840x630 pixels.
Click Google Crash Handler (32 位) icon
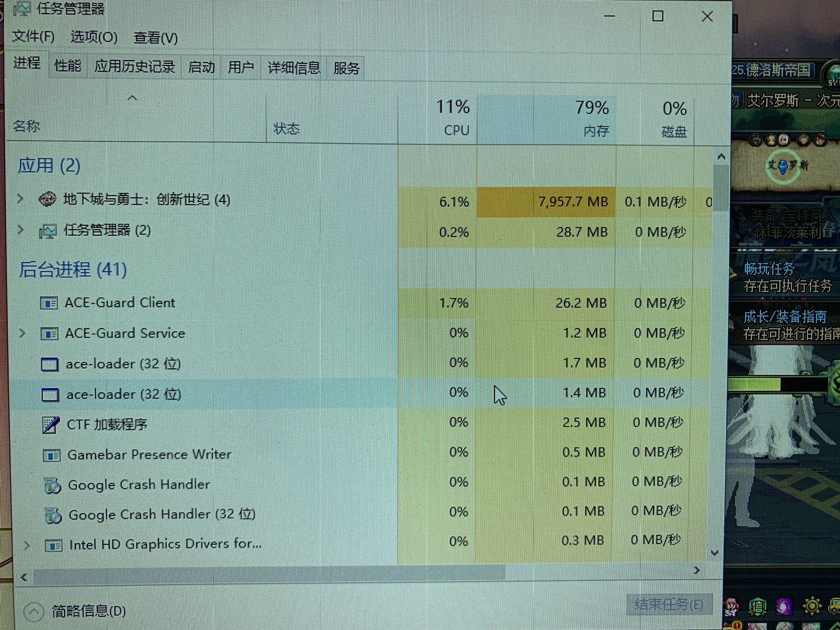tap(53, 515)
